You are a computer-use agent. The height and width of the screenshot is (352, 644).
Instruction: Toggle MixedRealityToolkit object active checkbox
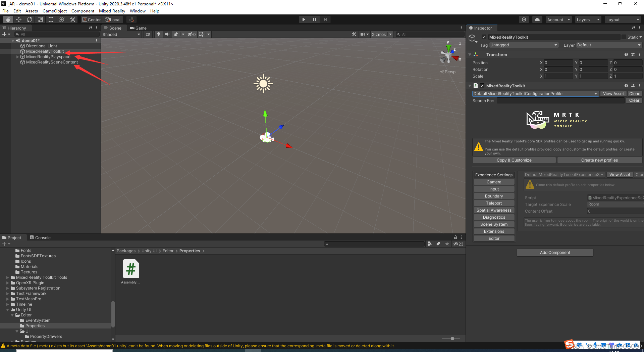pos(484,37)
